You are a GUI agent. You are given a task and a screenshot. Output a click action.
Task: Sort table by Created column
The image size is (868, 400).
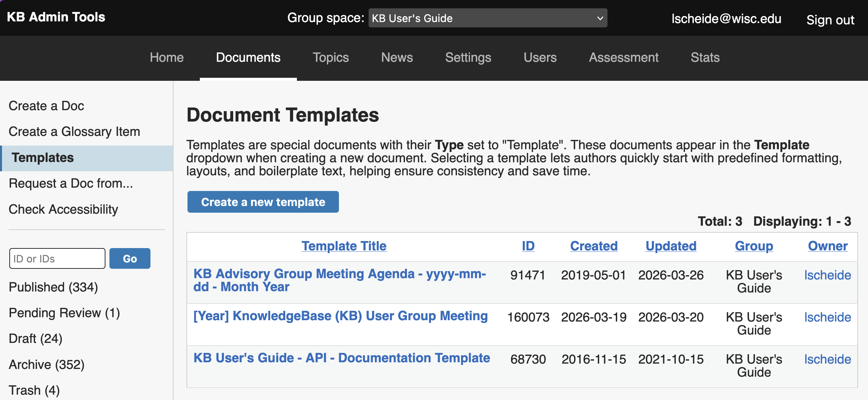(x=594, y=246)
